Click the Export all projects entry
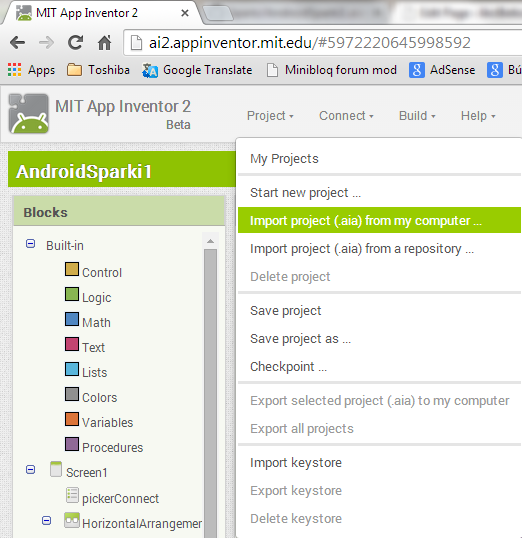Viewport: 522px width, 538px height. (379, 429)
